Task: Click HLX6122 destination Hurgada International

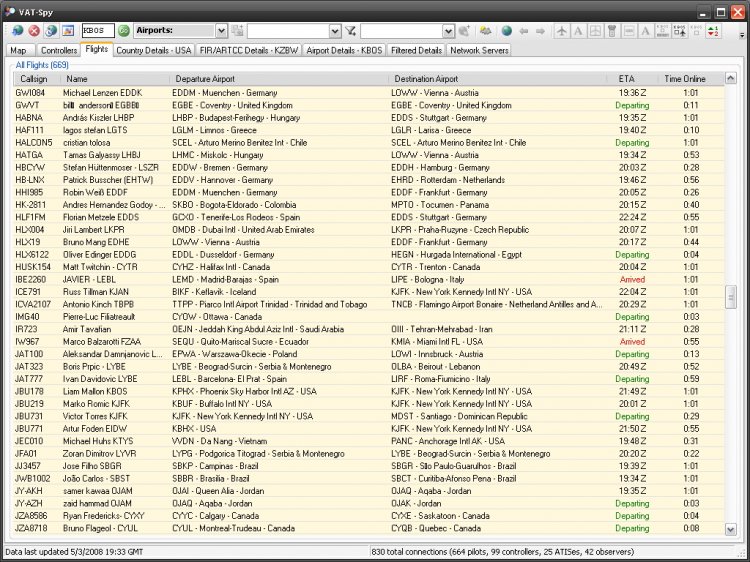Action: tap(456, 254)
